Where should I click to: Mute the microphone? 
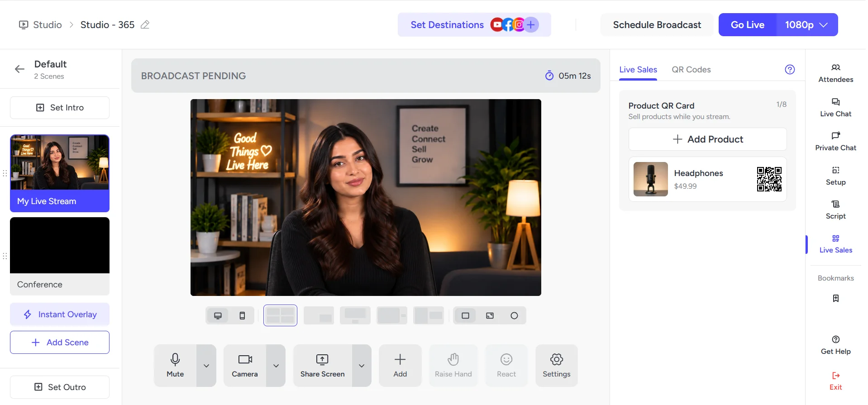click(175, 366)
